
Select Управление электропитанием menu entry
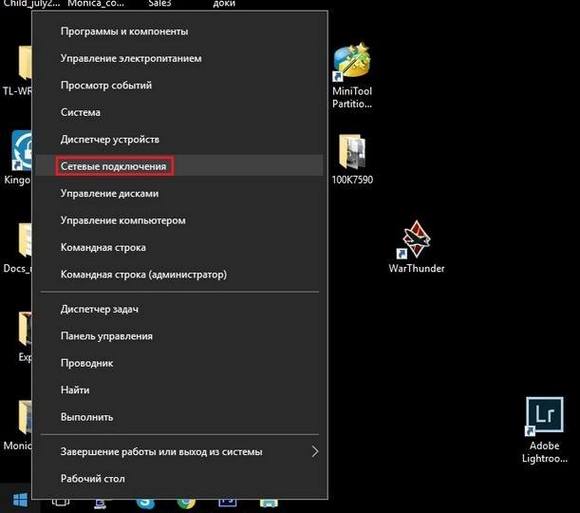pyautogui.click(x=180, y=58)
